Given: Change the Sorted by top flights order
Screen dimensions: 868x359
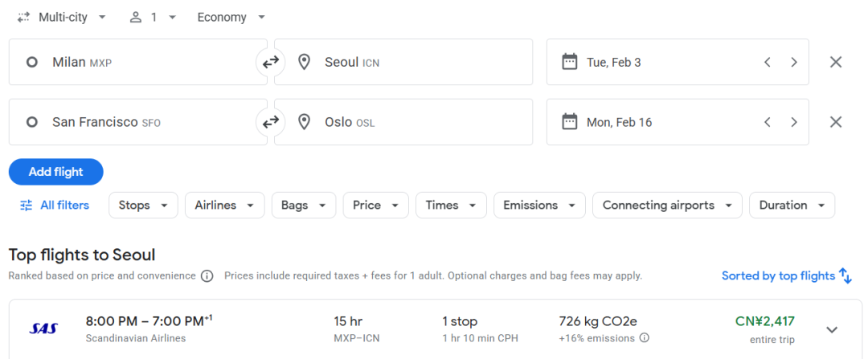Looking at the screenshot, I should (786, 275).
